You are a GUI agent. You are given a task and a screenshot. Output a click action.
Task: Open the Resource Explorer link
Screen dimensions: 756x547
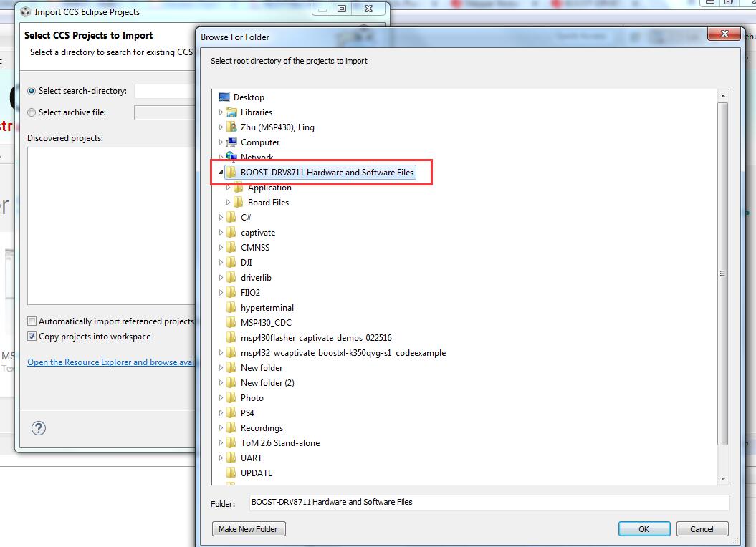click(x=111, y=362)
